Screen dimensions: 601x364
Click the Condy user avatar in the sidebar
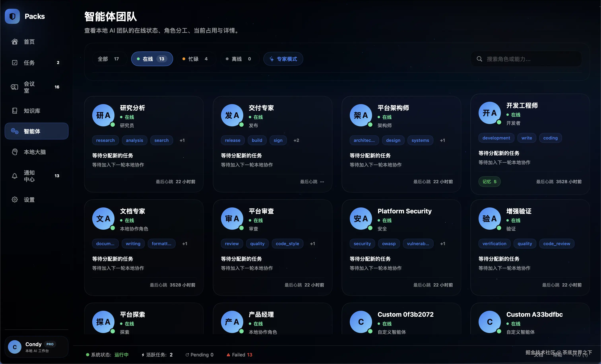15,347
